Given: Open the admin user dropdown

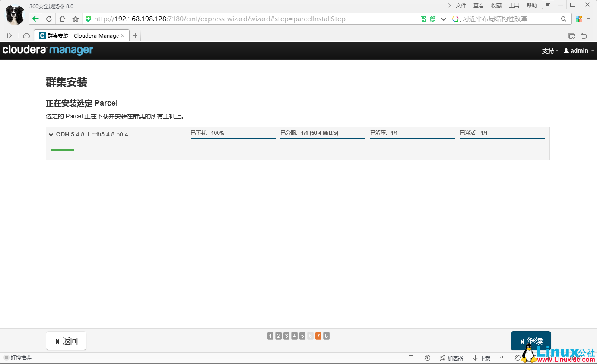Looking at the screenshot, I should click(578, 51).
